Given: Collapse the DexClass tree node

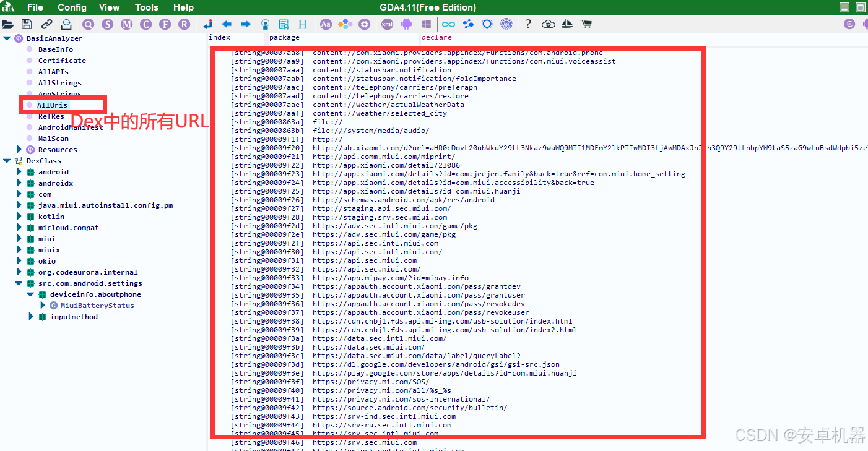Looking at the screenshot, I should (x=7, y=161).
